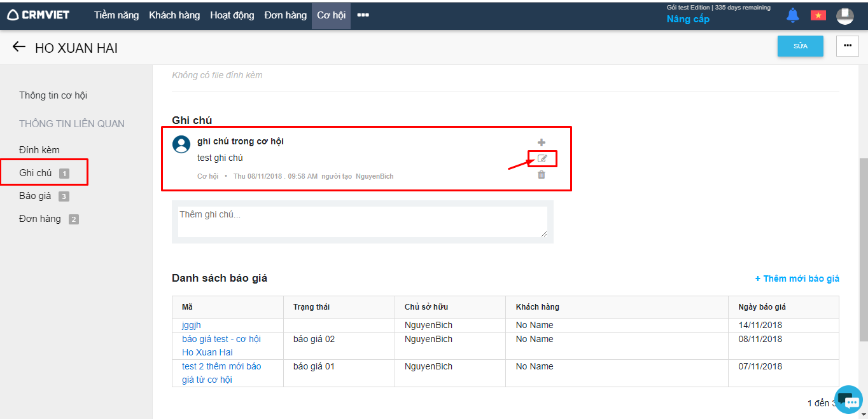Viewport: 868px width, 419px height.
Task: Open the chat support bubble
Action: coord(848,399)
